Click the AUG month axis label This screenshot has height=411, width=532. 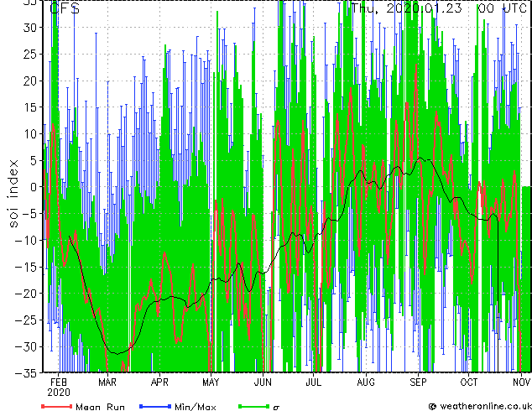366,382
